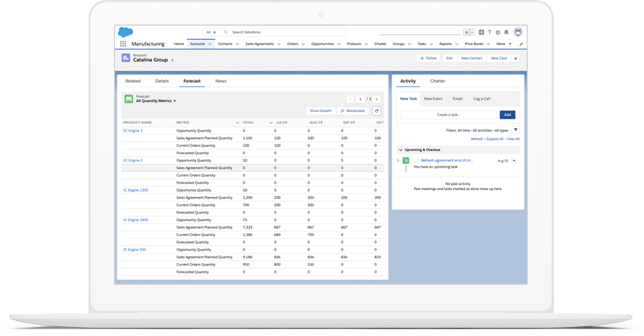Screen dimensions: 644x336
Task: Open the Favorites list dropdown arrow
Action: (473, 32)
